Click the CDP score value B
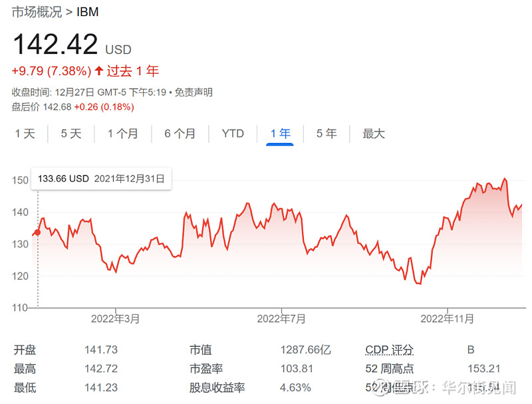Image resolution: width=532 pixels, height=404 pixels. pos(471,350)
